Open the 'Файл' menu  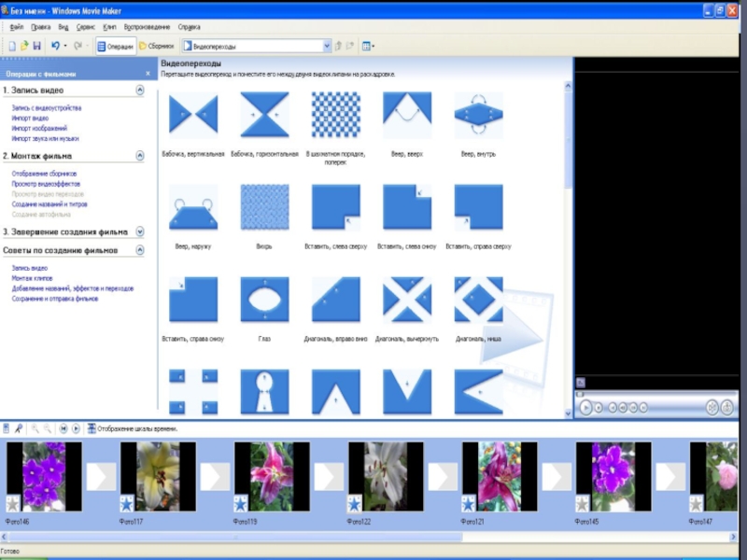16,27
